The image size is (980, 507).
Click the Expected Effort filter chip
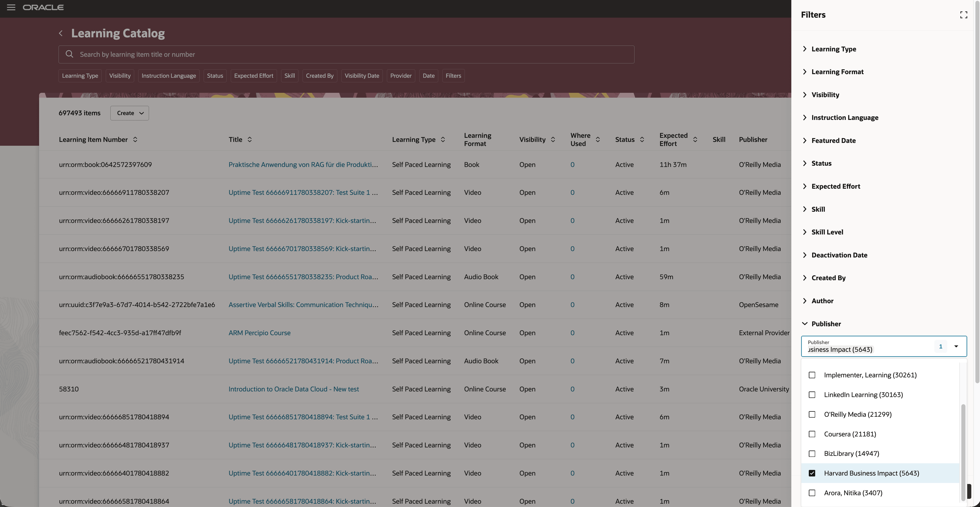tap(254, 76)
